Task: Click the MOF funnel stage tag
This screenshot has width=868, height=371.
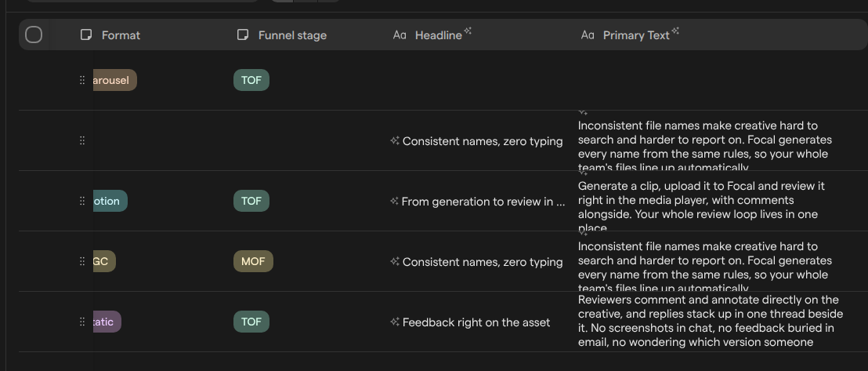Action: click(254, 261)
